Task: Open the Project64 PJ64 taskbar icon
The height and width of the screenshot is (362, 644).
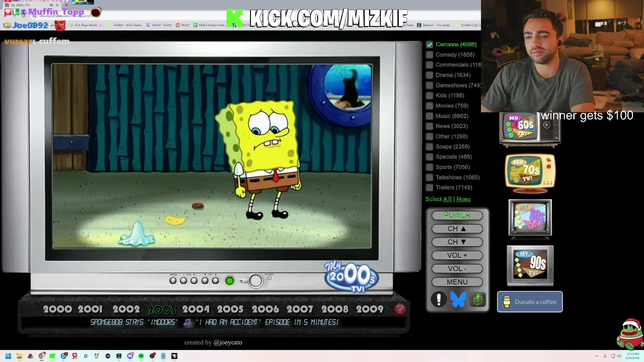Action: tap(97, 356)
